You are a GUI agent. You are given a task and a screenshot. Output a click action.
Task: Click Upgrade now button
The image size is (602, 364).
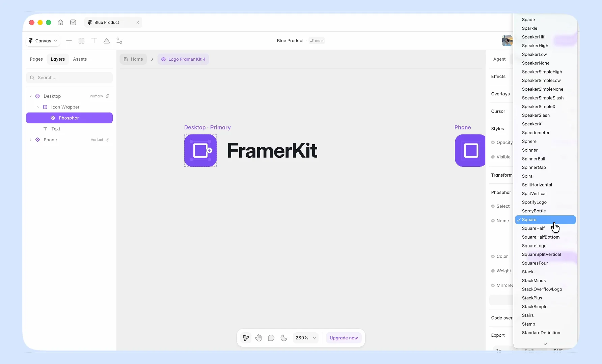pyautogui.click(x=344, y=338)
